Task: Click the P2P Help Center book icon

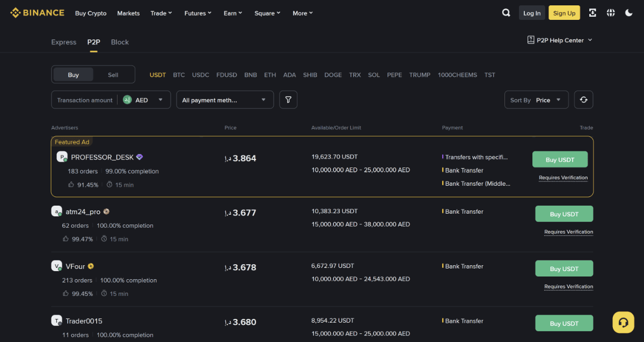Action: pyautogui.click(x=531, y=40)
